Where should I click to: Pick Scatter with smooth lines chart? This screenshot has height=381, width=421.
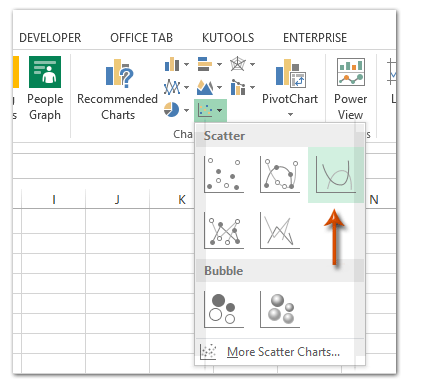336,175
